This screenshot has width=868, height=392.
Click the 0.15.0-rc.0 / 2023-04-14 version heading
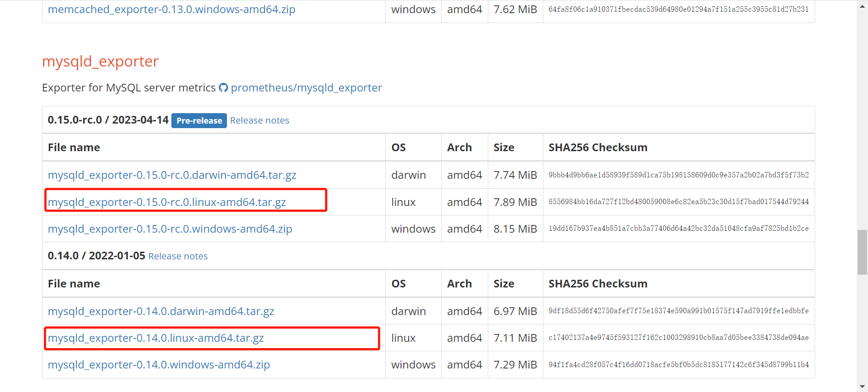[108, 120]
